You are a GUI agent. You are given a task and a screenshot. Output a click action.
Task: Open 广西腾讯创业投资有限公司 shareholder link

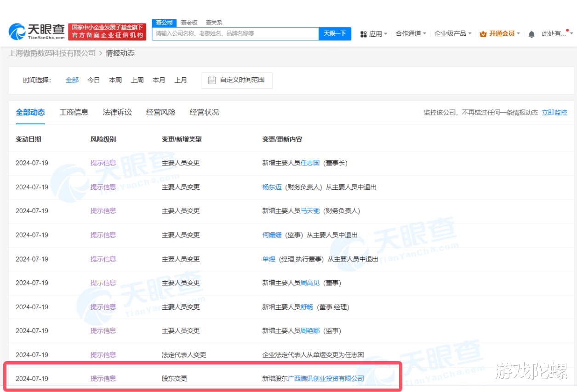[326, 379]
